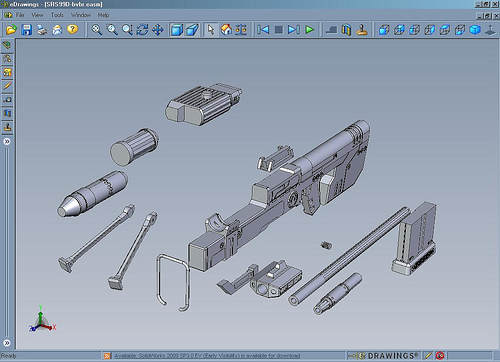Image resolution: width=500 pixels, height=362 pixels.
Task: Toggle the Perspective view button
Action: (x=192, y=30)
